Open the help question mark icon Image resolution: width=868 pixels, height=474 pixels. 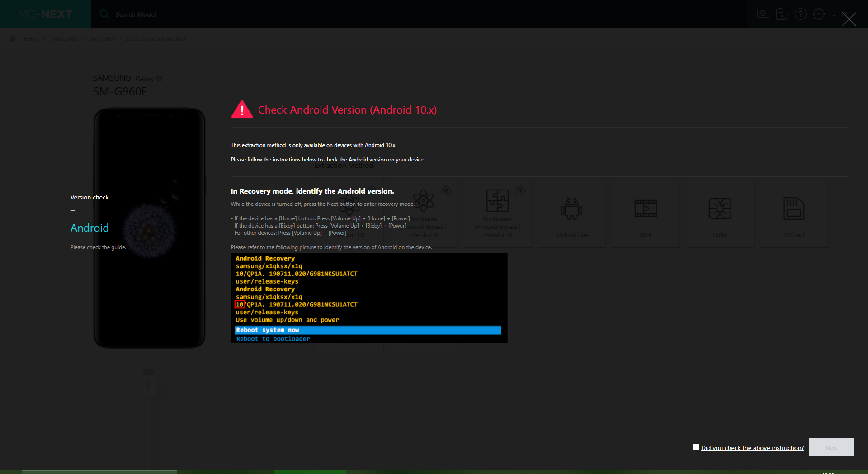(x=800, y=14)
